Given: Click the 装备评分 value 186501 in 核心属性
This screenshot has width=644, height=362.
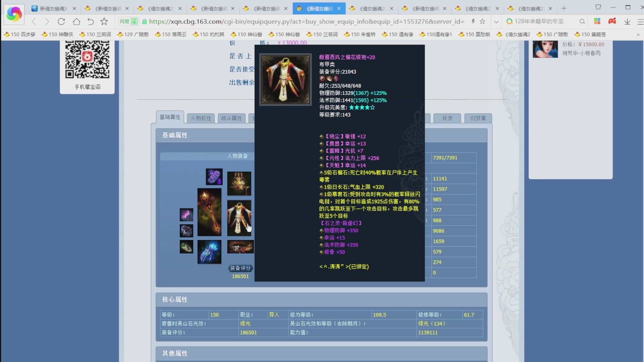Looking at the screenshot, I should click(x=248, y=333).
